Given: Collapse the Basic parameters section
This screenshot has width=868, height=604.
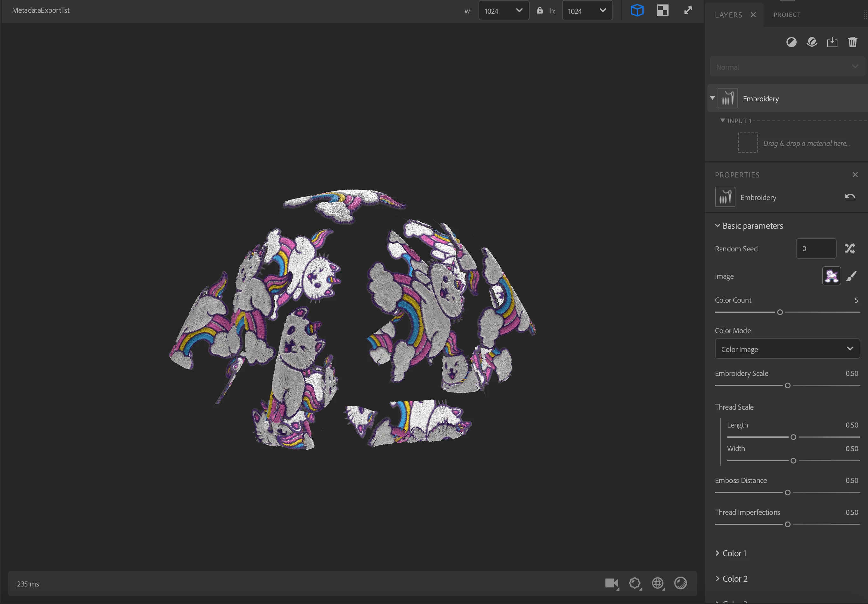Looking at the screenshot, I should (717, 226).
